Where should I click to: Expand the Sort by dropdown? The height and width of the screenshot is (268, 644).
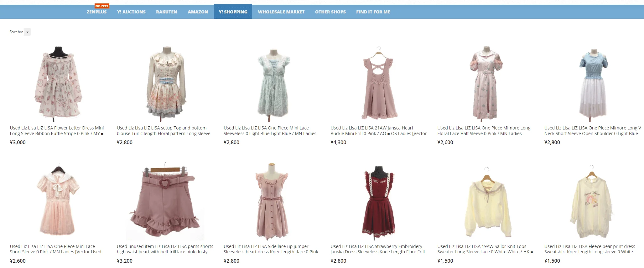(27, 32)
